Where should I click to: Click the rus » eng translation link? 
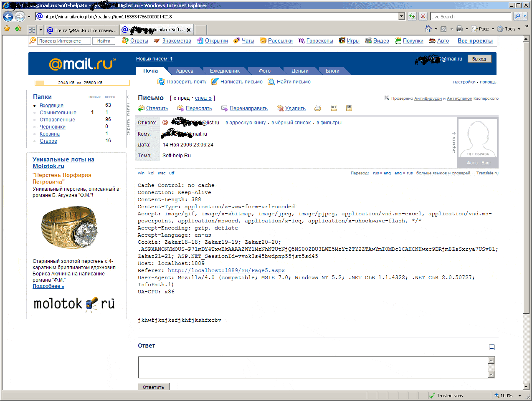[x=382, y=173]
